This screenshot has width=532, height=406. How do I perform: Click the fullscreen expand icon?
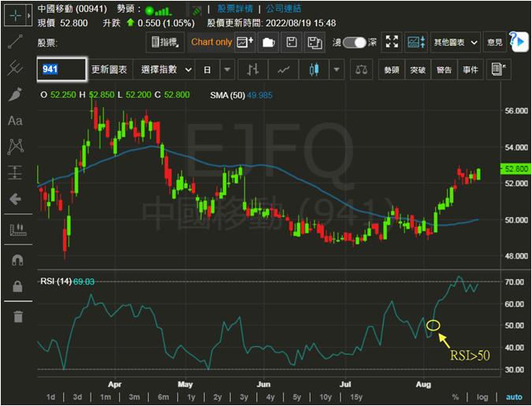click(392, 42)
